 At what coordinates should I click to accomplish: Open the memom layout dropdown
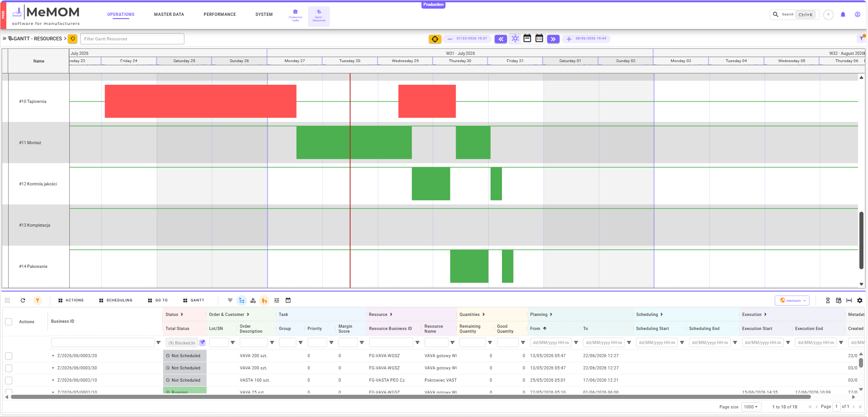click(x=792, y=301)
